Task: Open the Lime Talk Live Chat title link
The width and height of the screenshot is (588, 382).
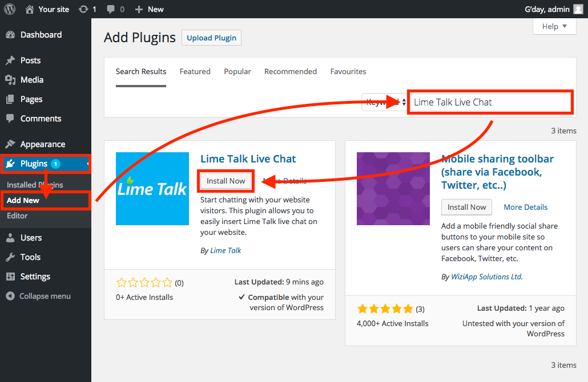Action: click(x=248, y=159)
